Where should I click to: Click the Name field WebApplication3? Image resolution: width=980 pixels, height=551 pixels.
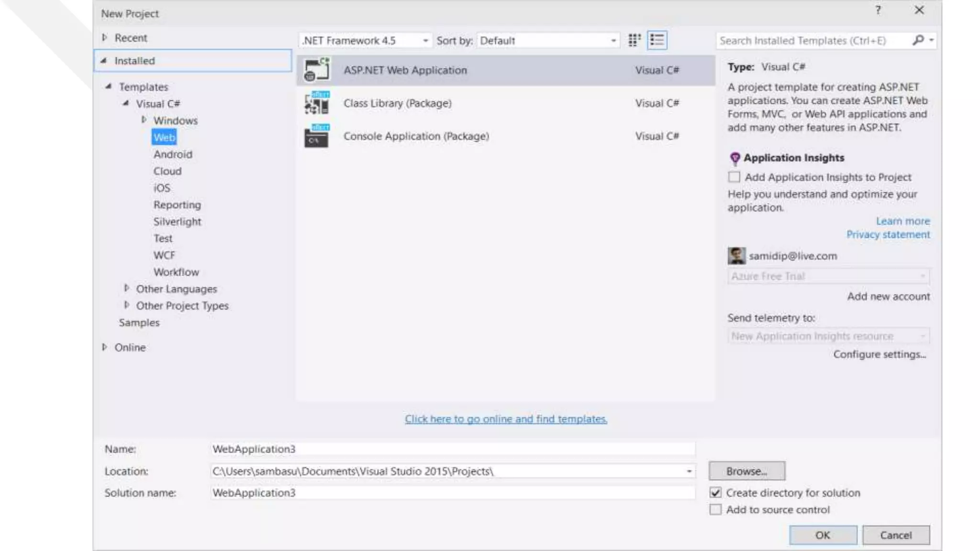453,449
